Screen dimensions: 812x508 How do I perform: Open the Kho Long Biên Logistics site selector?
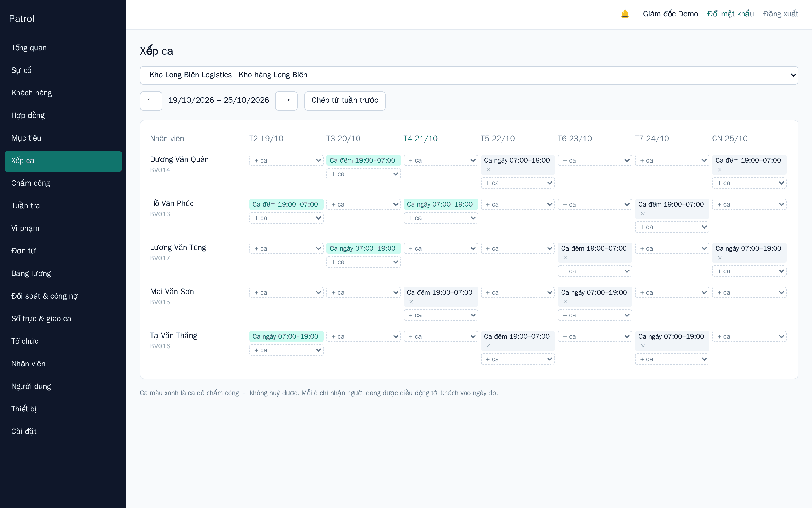pos(469,75)
